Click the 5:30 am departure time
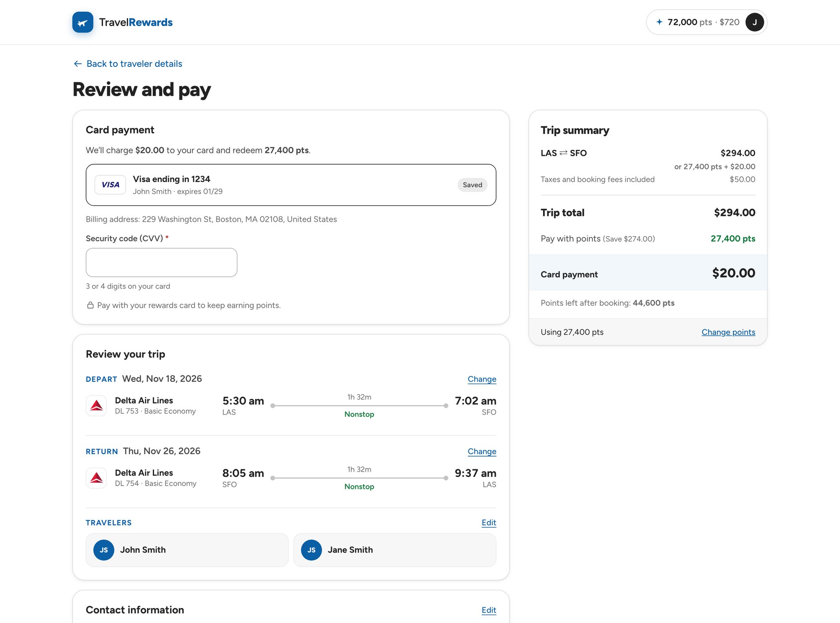Screen dimensions: 840x623 click(243, 401)
